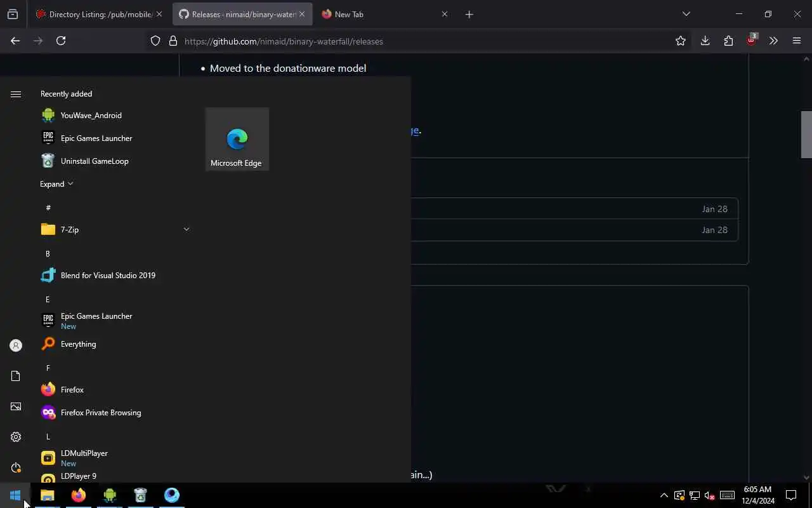The width and height of the screenshot is (812, 508).
Task: Open a new browser tab
Action: click(x=469, y=14)
